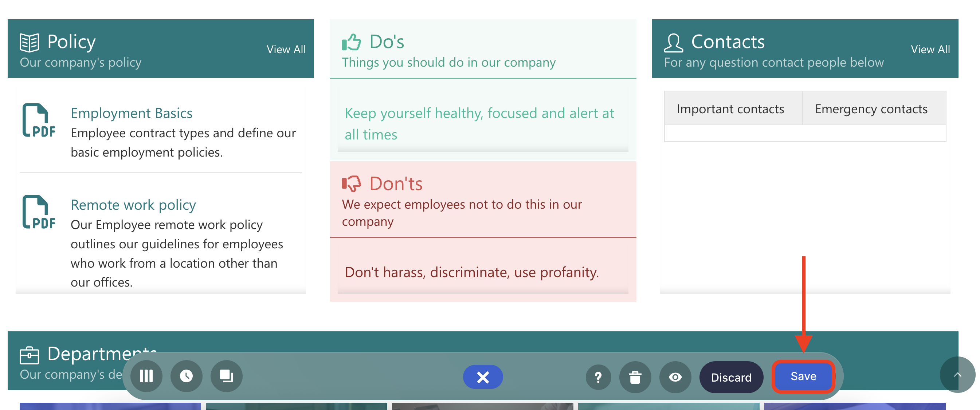Click the trash delete icon
Screen dimensions: 980x410
click(x=635, y=377)
